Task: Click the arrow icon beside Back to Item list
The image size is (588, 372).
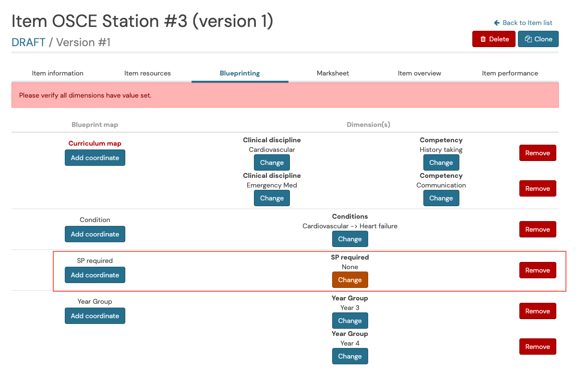Action: tap(496, 23)
